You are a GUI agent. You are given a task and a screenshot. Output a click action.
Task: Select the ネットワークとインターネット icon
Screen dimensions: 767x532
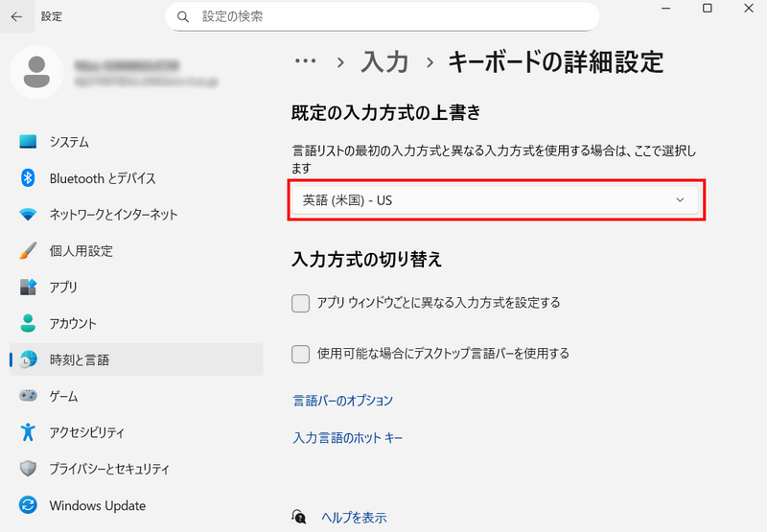(29, 215)
